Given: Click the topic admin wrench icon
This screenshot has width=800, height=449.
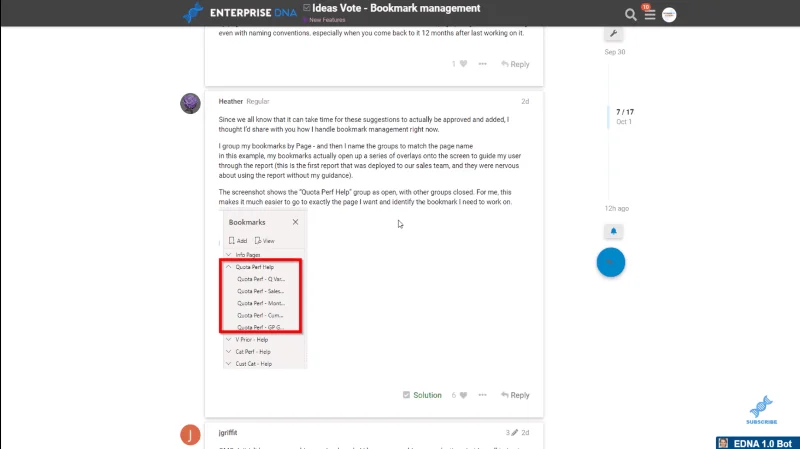Looking at the screenshot, I should [x=613, y=34].
